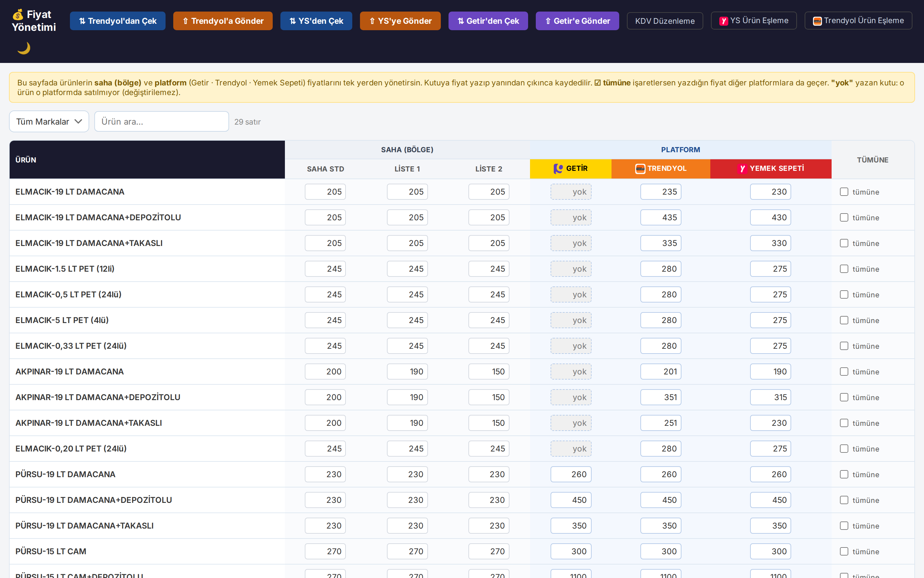This screenshot has height=578, width=924.
Task: Edit Trendyol price 235 for ELMACIK-19 LT DAMACANA
Action: (661, 192)
